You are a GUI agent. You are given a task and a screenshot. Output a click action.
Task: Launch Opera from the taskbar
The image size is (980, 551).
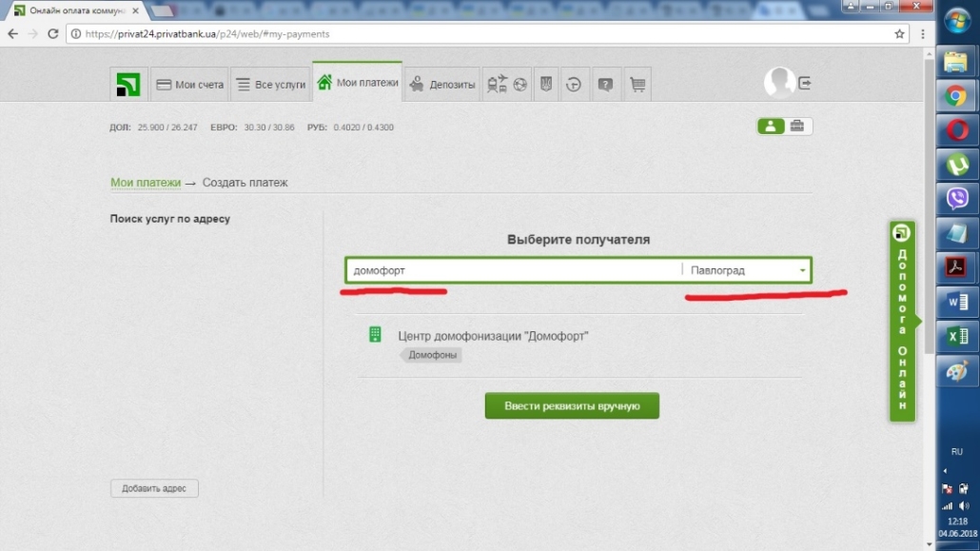point(956,130)
